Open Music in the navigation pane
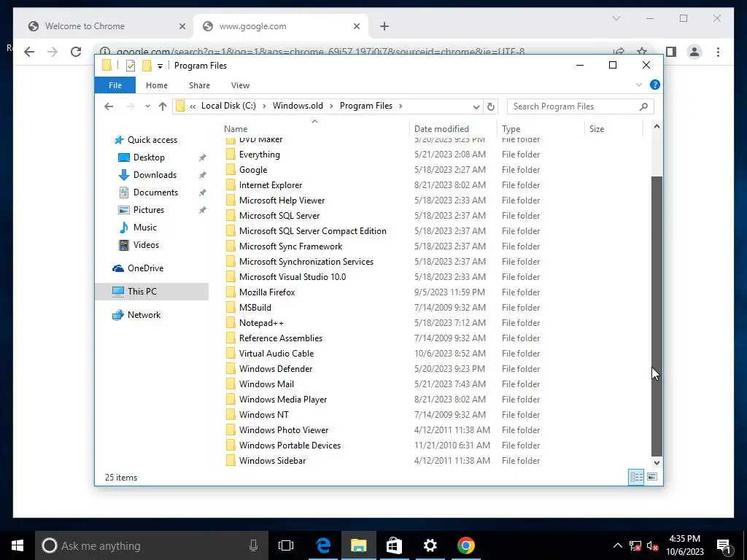Image resolution: width=747 pixels, height=560 pixels. 145,227
